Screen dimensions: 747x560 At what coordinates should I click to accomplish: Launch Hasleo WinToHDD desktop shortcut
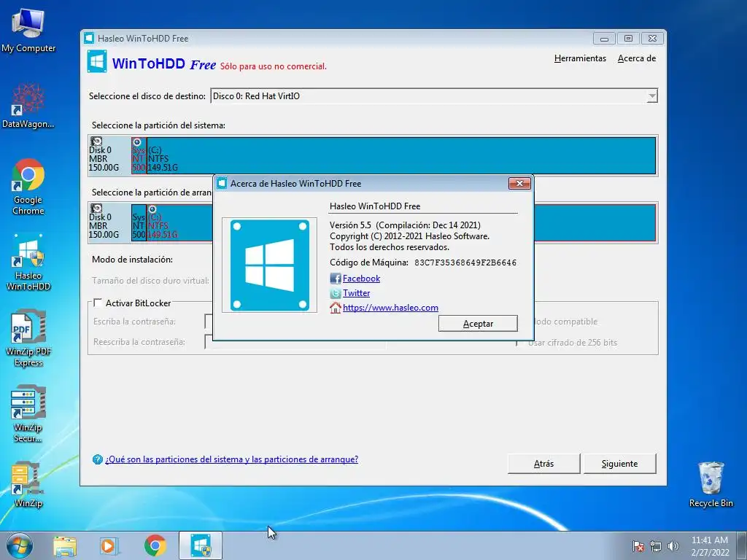pos(28,262)
